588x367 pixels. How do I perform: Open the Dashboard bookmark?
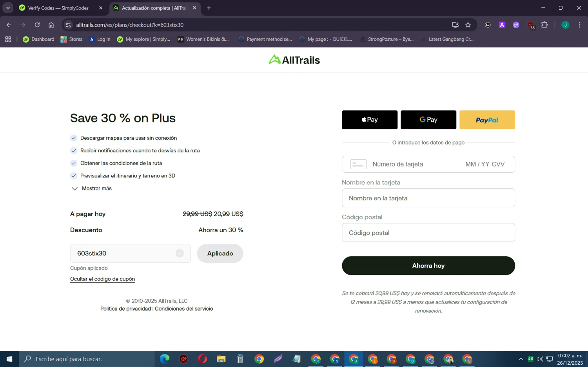(38, 39)
